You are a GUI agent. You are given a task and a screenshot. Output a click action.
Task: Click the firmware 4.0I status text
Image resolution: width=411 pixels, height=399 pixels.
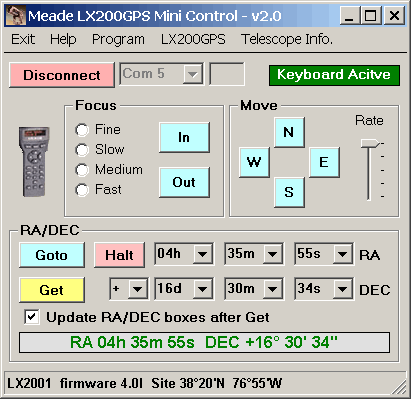(x=101, y=383)
